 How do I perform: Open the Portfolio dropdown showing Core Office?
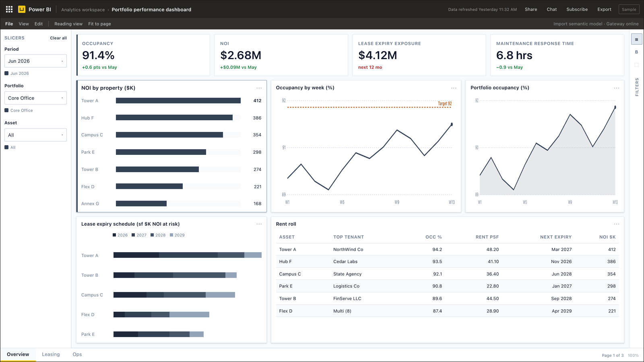click(x=35, y=98)
